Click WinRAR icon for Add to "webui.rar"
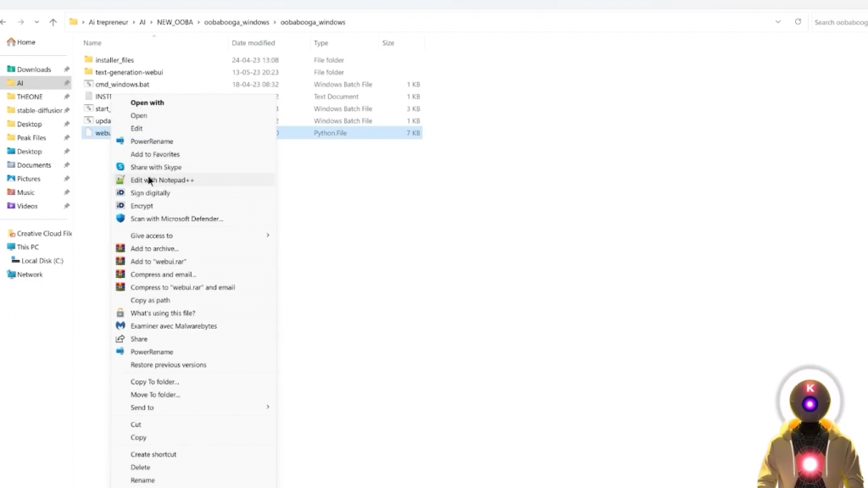This screenshot has width=868, height=488. coord(120,261)
